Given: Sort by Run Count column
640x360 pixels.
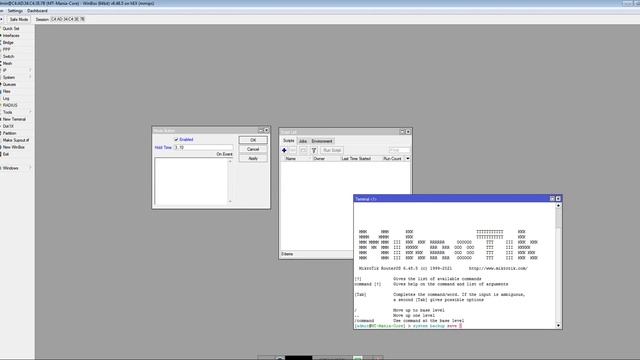Looking at the screenshot, I should (393, 158).
